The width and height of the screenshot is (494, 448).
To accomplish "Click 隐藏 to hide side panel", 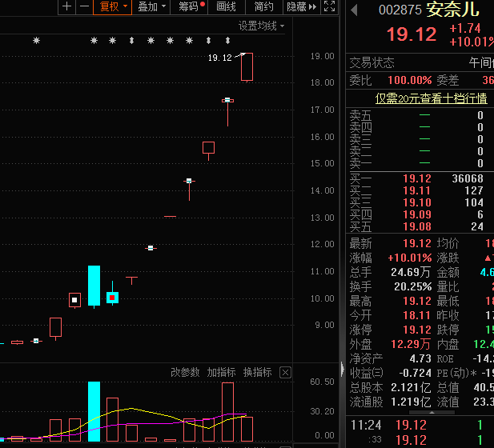I will click(x=301, y=6).
